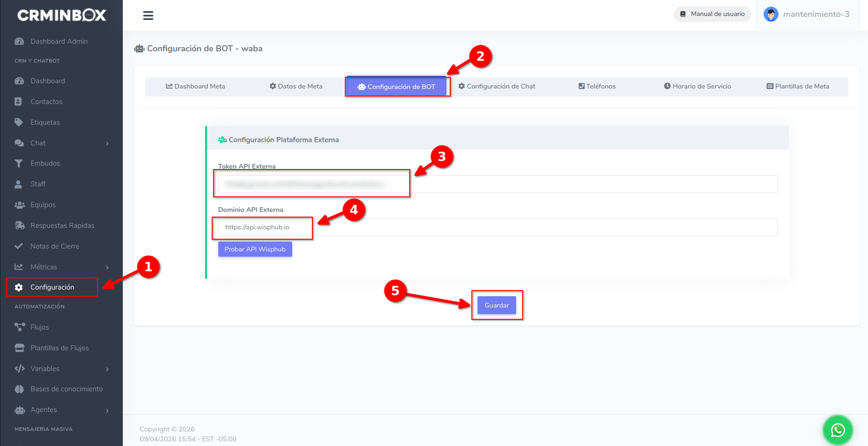
Task: Expand the Métricas submenu arrow
Action: pos(107,268)
